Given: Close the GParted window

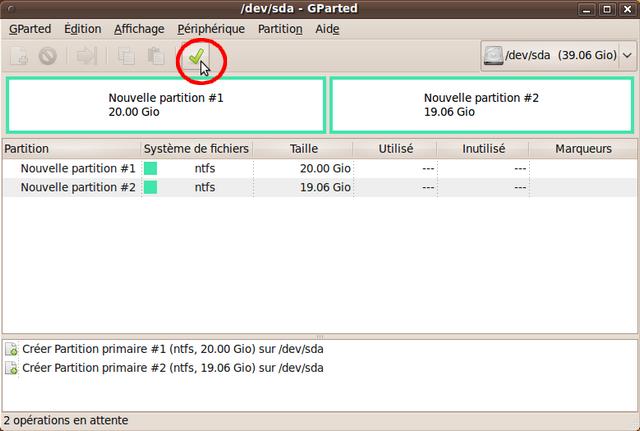Looking at the screenshot, I should pos(627,9).
